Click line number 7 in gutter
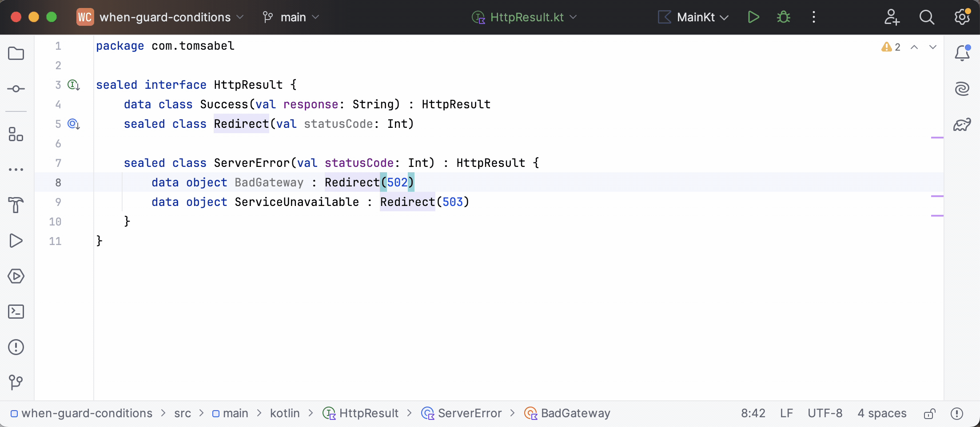Screen dimensions: 980x427 tap(58, 163)
